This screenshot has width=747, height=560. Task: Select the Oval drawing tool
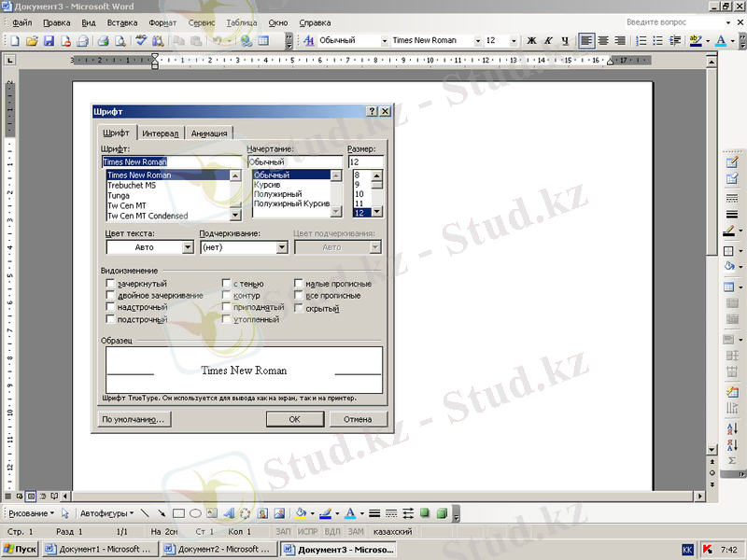click(x=195, y=513)
